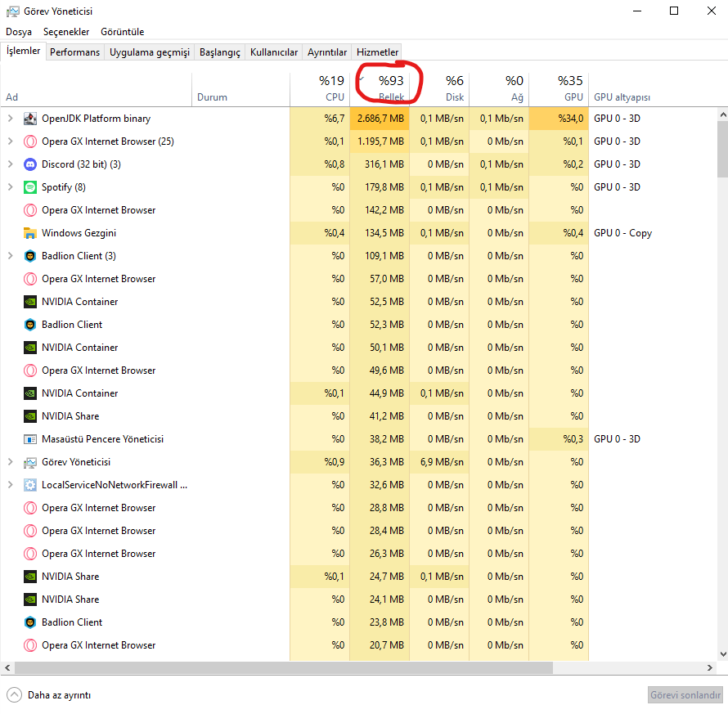The image size is (728, 714).
Task: Collapse view with Daha az ayrıntı
Action: pyautogui.click(x=49, y=695)
